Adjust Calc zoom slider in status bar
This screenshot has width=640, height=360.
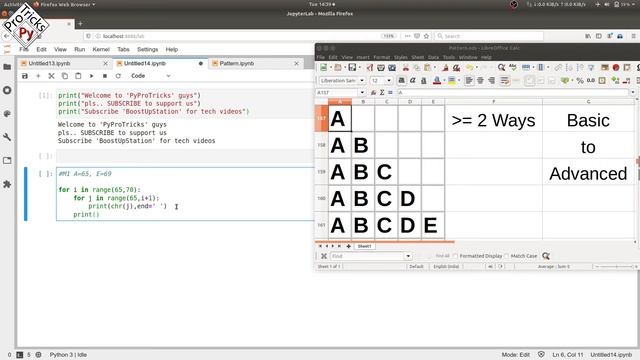pyautogui.click(x=616, y=267)
